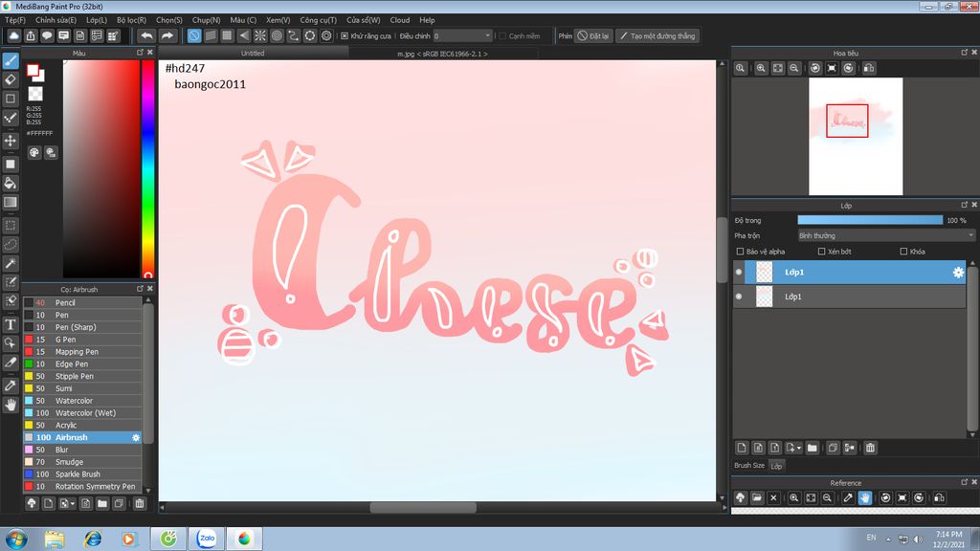Delete brush with the Cọ panel trash icon
Image resolution: width=980 pixels, height=551 pixels.
coord(140,503)
